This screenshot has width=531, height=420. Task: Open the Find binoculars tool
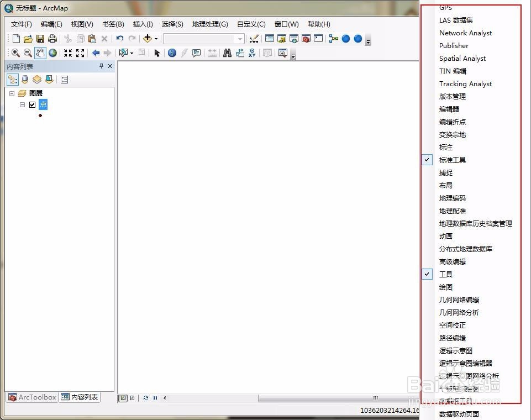(227, 53)
